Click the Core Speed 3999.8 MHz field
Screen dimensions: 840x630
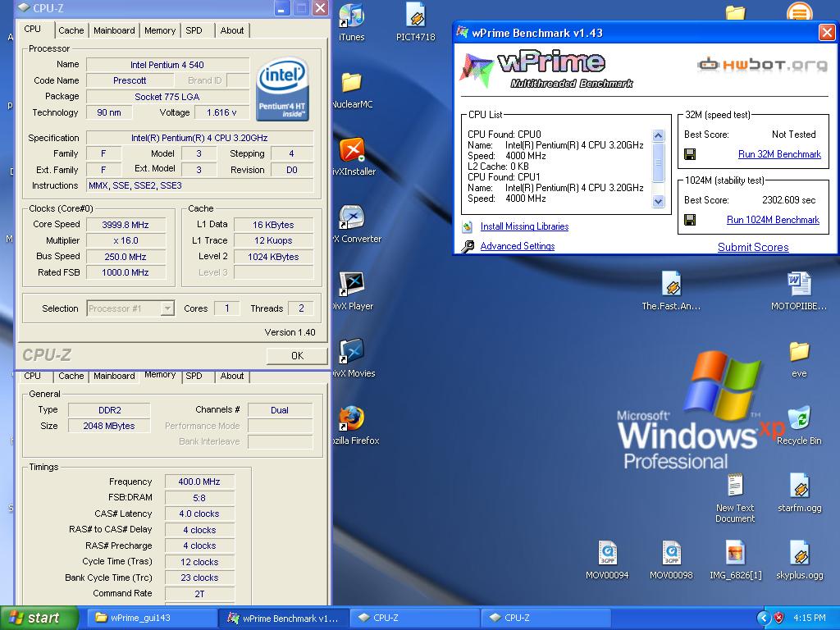pyautogui.click(x=126, y=225)
